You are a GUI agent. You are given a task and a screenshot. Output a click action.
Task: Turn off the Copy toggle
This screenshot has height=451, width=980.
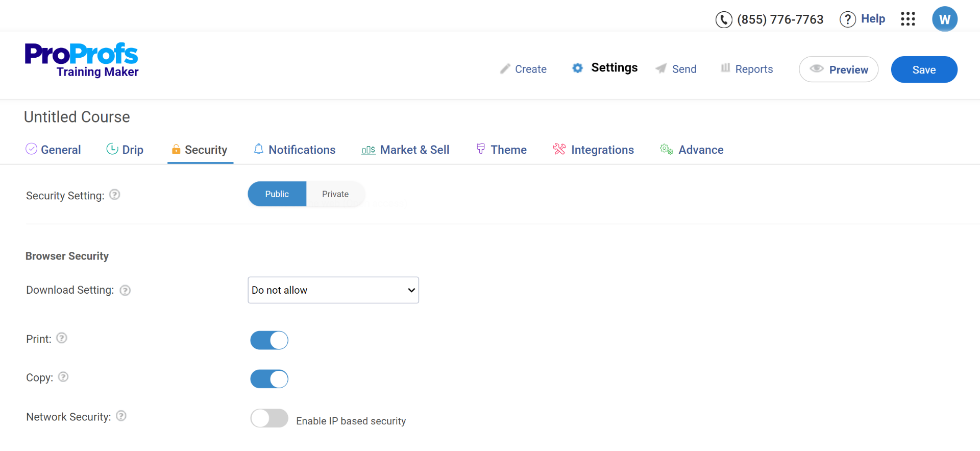tap(269, 379)
